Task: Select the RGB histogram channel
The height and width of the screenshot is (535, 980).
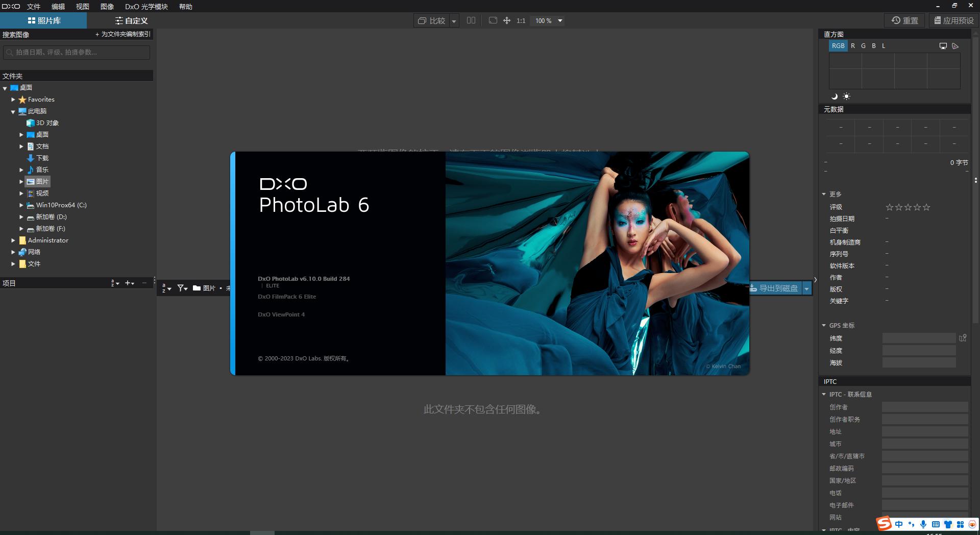Action: pyautogui.click(x=838, y=46)
